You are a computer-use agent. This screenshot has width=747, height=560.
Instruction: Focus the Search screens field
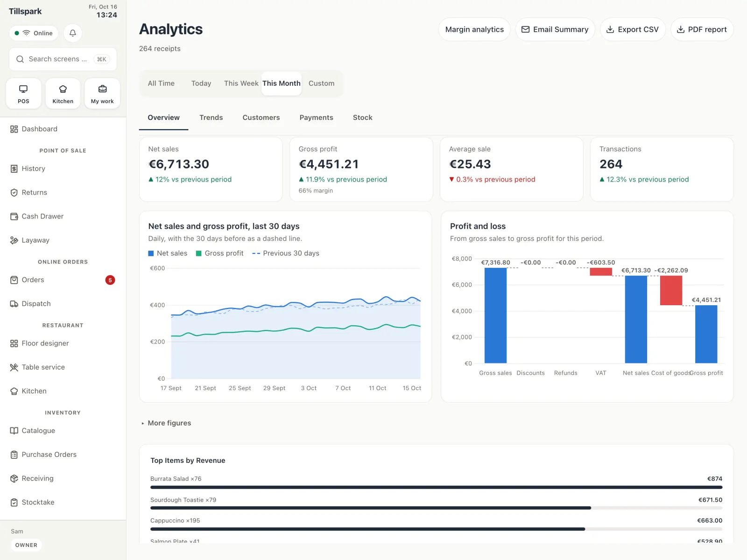pos(63,59)
